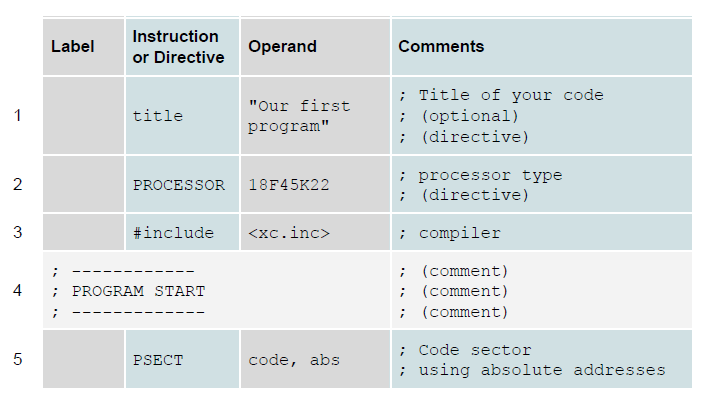709x400 pixels.
Task: Select the code, abs operand cell
Action: click(x=315, y=359)
